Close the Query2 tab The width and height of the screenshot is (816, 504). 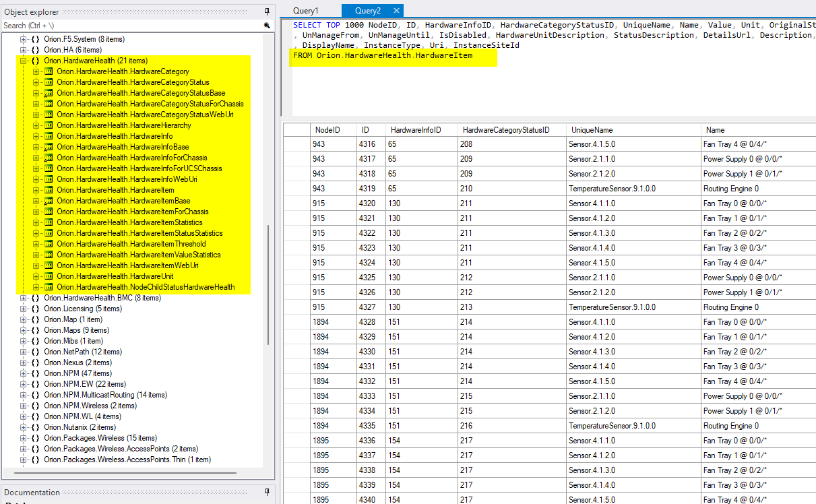click(x=396, y=11)
